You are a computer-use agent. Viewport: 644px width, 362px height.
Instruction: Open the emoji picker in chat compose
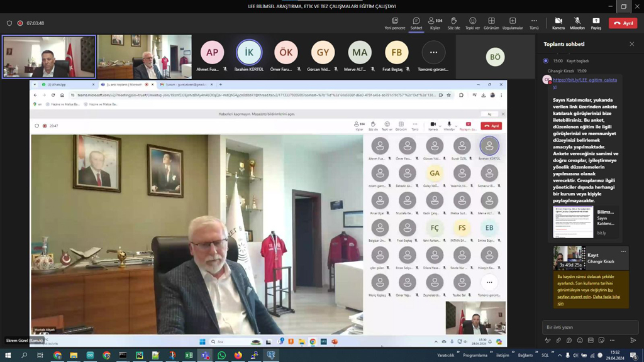coord(580,341)
